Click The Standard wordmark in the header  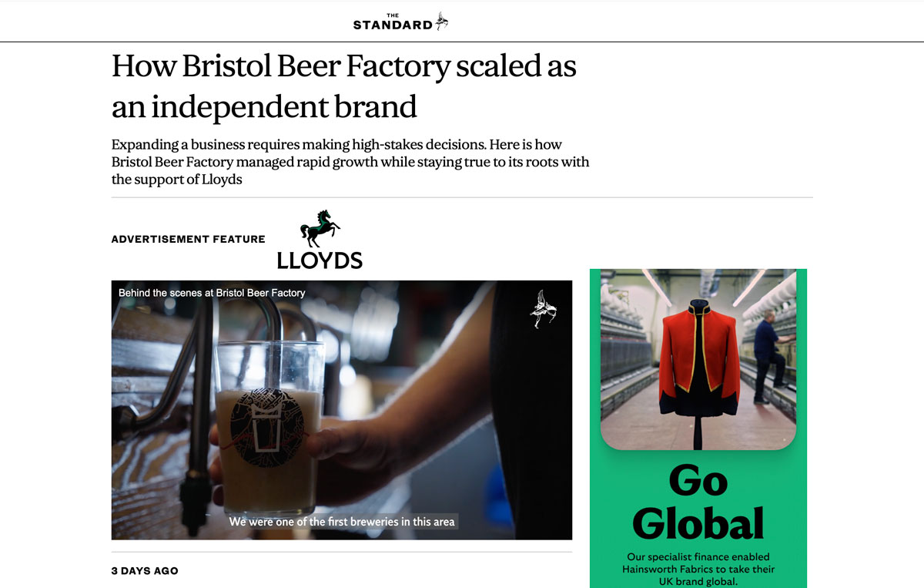[393, 22]
